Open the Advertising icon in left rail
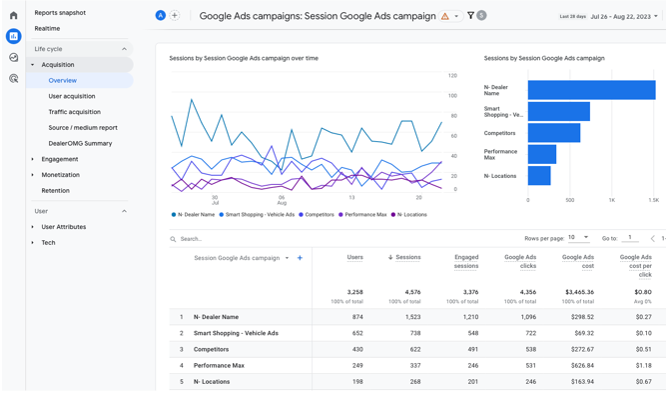This screenshot has height=394, width=669. tap(14, 78)
